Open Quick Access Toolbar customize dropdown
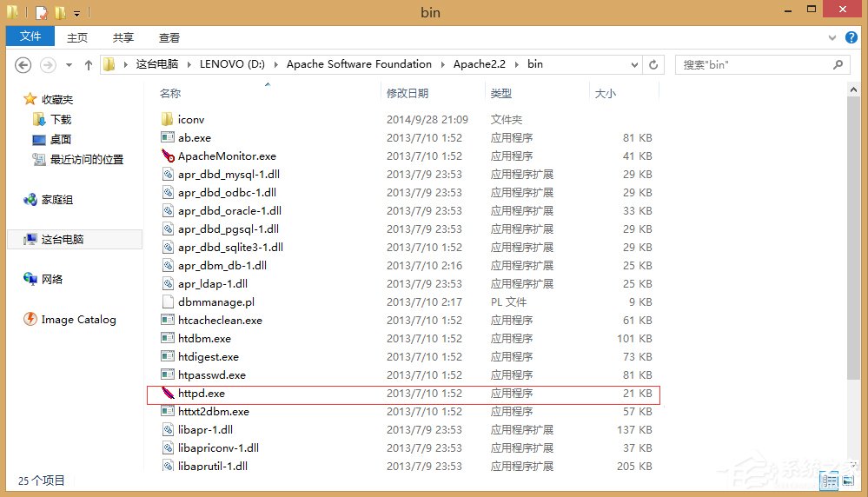 coord(77,13)
